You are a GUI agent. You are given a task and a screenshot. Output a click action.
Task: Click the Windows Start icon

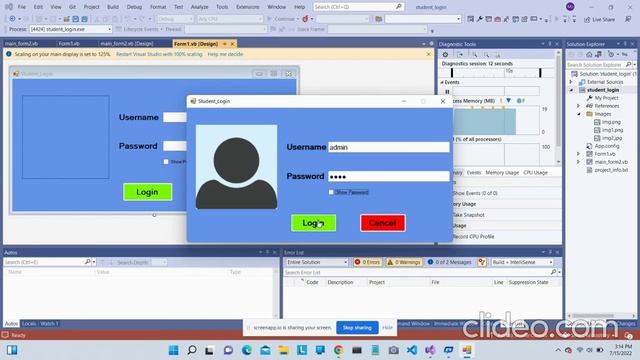(173, 350)
